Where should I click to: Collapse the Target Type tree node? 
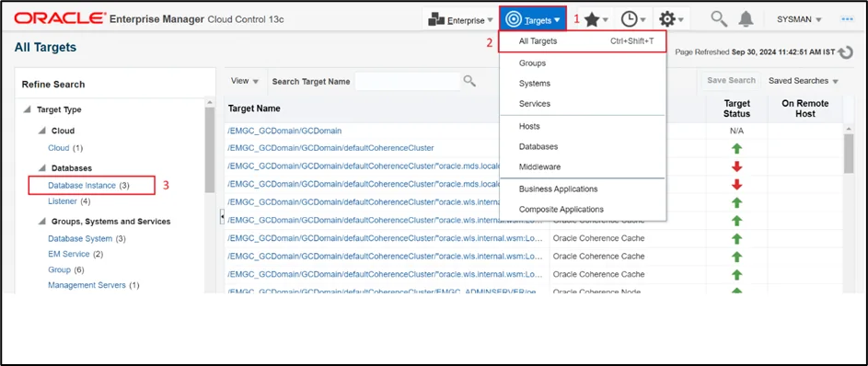click(27, 110)
